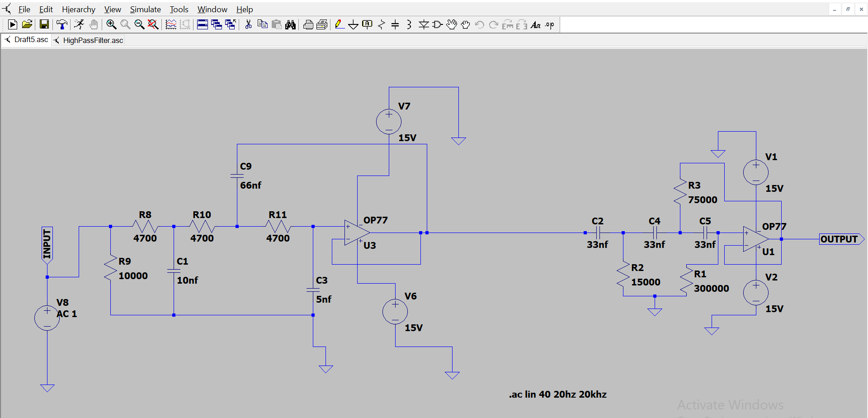Select the Inductor placement tool
The height and width of the screenshot is (418, 868).
click(x=409, y=25)
